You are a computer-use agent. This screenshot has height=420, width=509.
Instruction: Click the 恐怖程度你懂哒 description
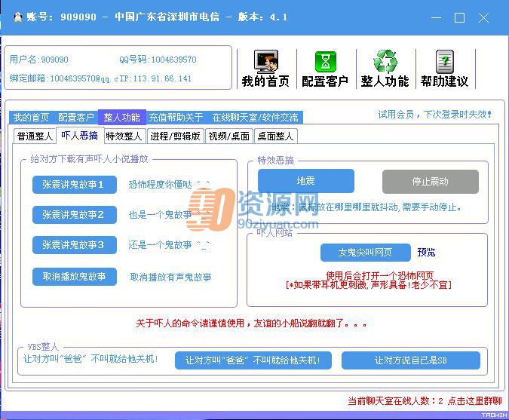169,184
